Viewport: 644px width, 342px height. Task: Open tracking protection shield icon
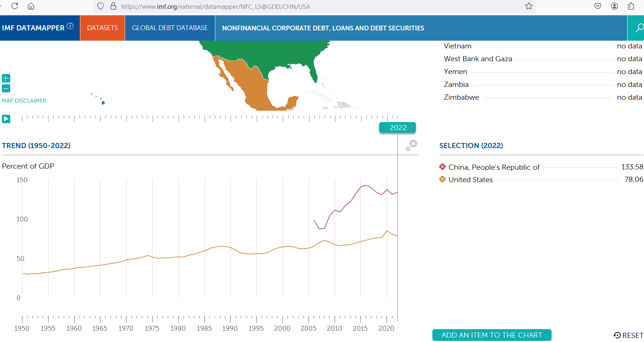coord(100,6)
